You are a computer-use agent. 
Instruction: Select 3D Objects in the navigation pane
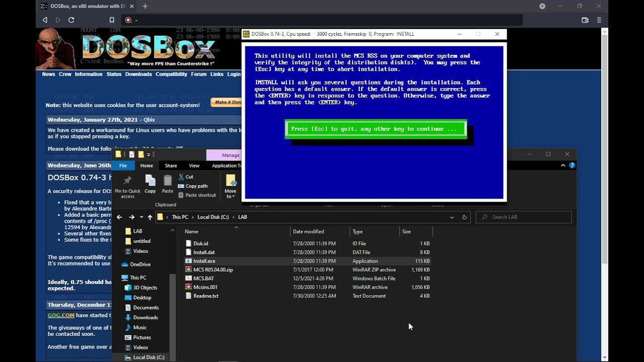point(145,288)
